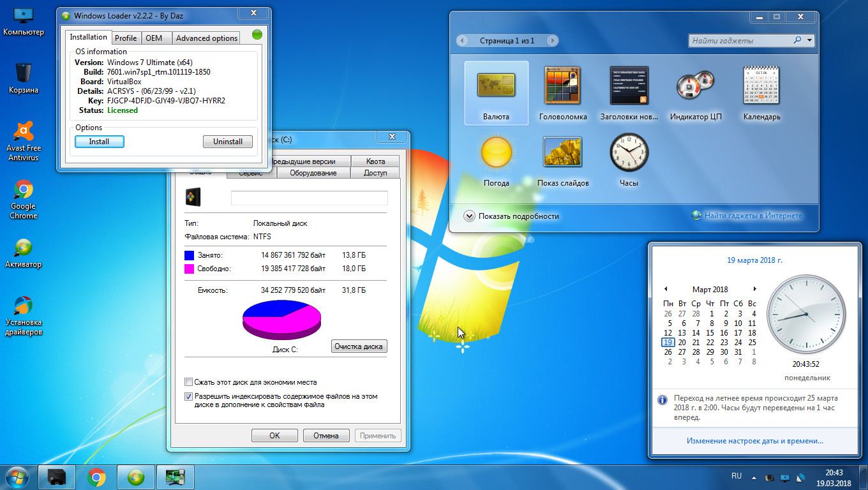The image size is (868, 490).
Task: Click the Windows Loader taskbar button
Action: pos(136,477)
